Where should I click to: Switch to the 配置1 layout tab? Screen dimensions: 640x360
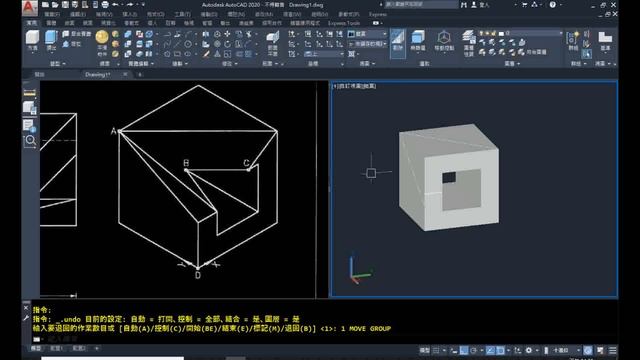[56, 349]
